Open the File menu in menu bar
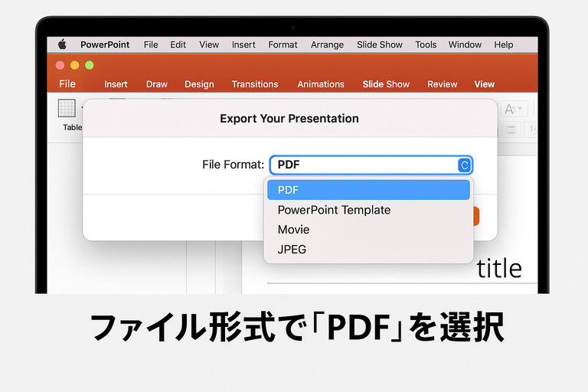The image size is (588, 392). click(x=151, y=44)
